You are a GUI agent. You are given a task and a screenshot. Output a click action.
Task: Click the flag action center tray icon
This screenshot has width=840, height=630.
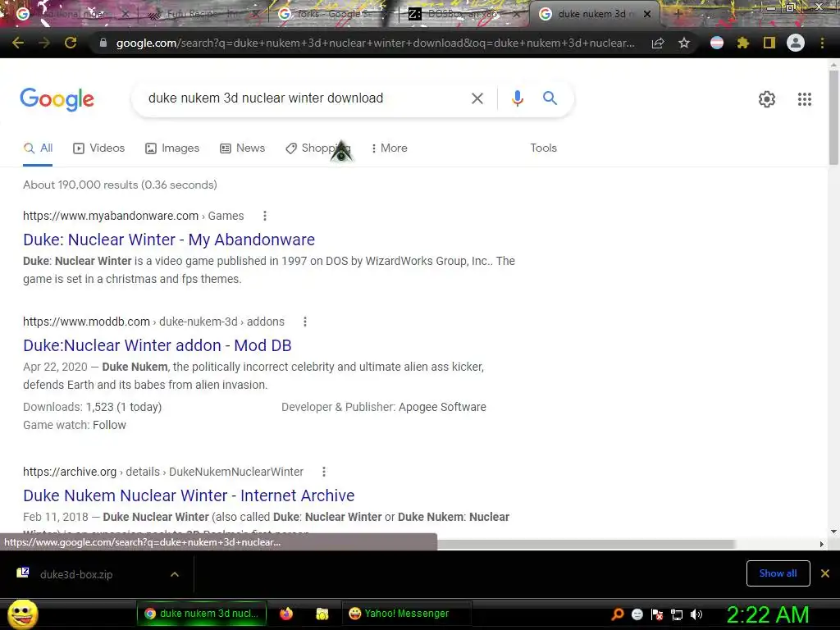pos(657,614)
